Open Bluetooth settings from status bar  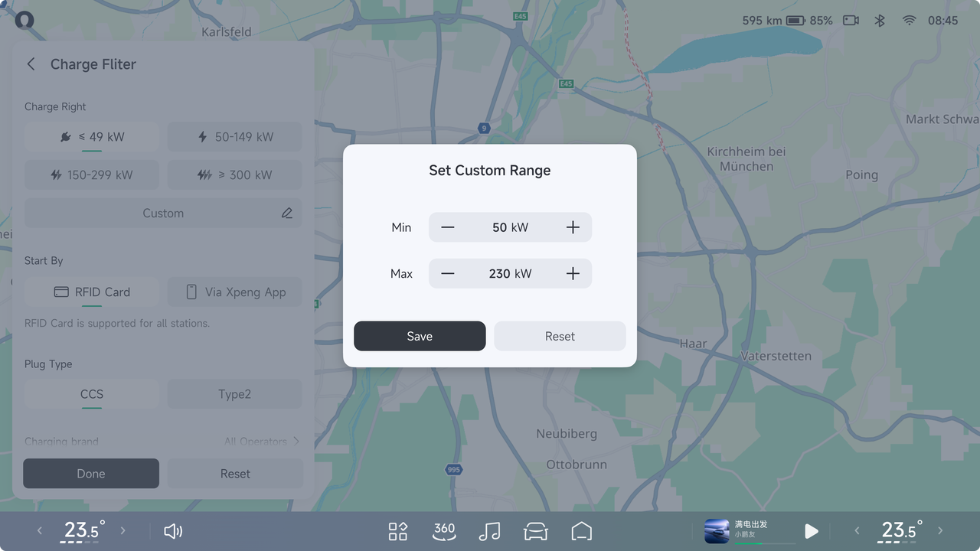point(879,21)
